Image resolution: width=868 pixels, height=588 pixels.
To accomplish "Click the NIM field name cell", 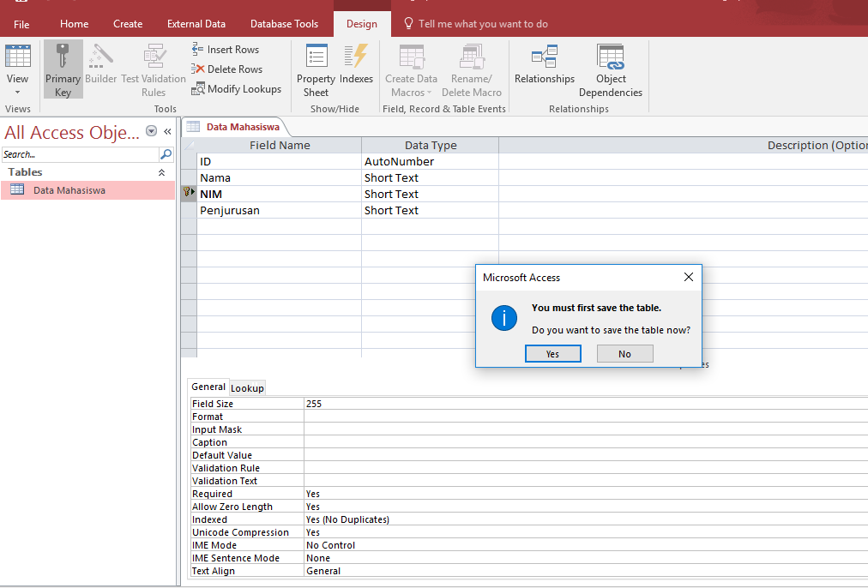I will point(279,195).
